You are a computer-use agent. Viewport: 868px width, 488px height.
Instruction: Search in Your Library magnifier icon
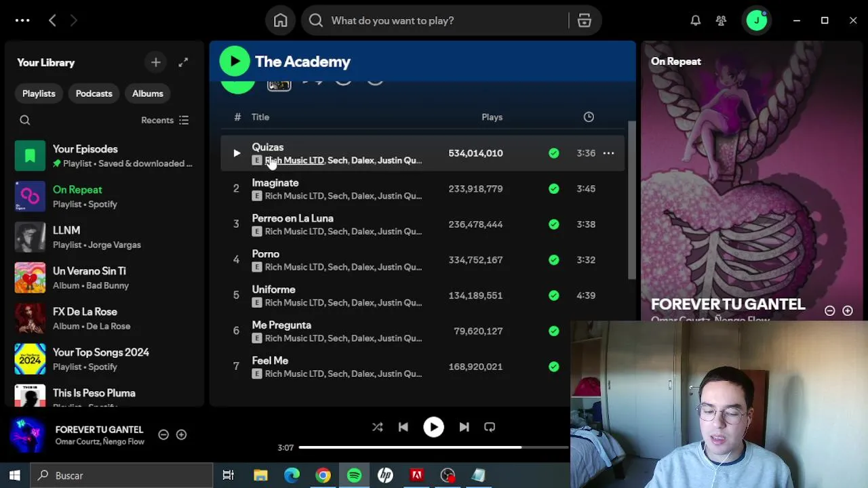[25, 120]
